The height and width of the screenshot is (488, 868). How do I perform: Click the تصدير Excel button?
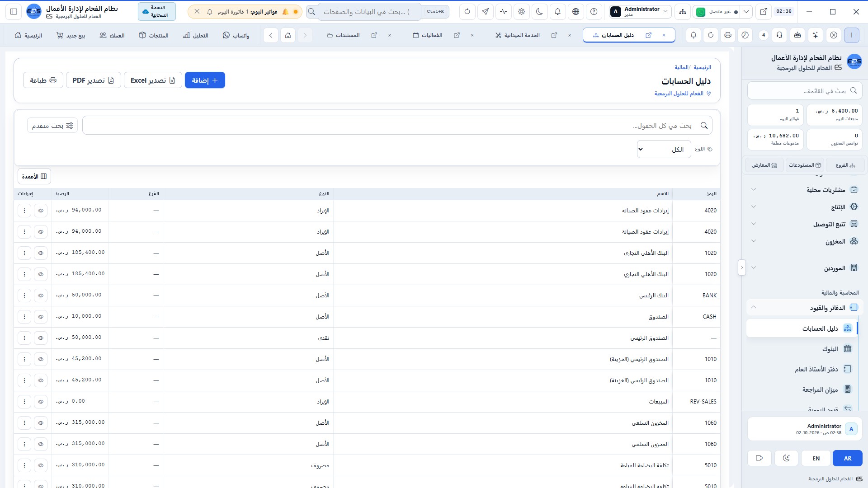[153, 80]
